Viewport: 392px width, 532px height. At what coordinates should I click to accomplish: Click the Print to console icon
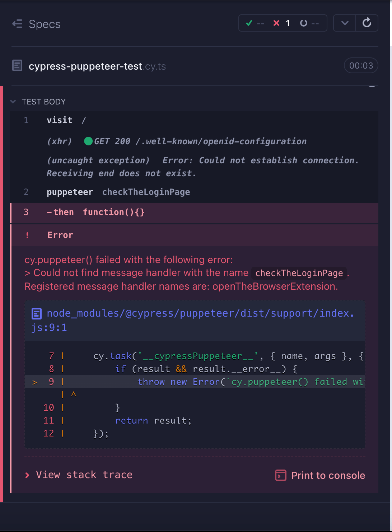(280, 475)
